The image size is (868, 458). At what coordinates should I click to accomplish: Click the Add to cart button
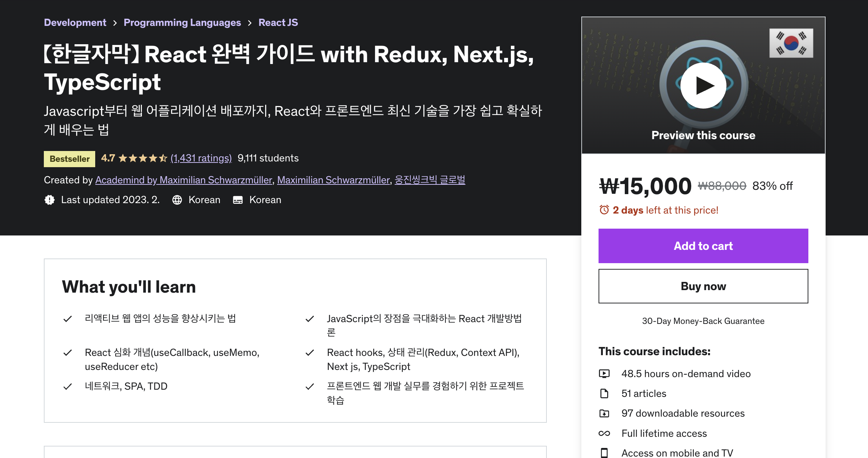tap(703, 246)
